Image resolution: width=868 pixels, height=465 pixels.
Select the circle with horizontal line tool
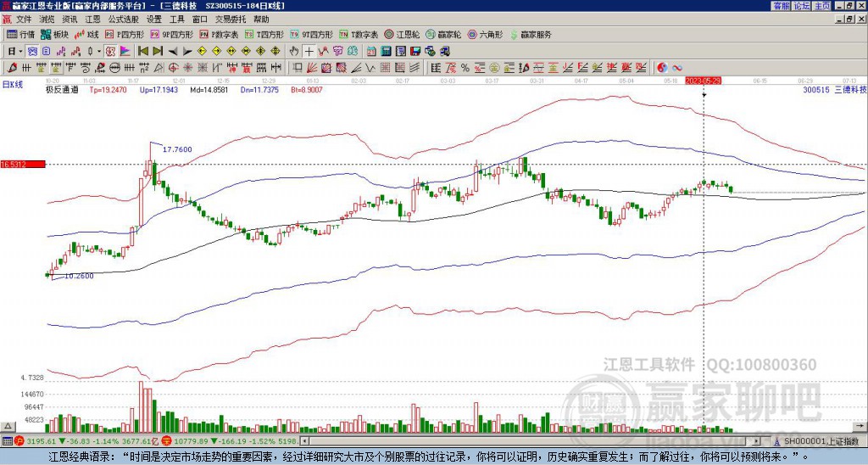click(114, 68)
